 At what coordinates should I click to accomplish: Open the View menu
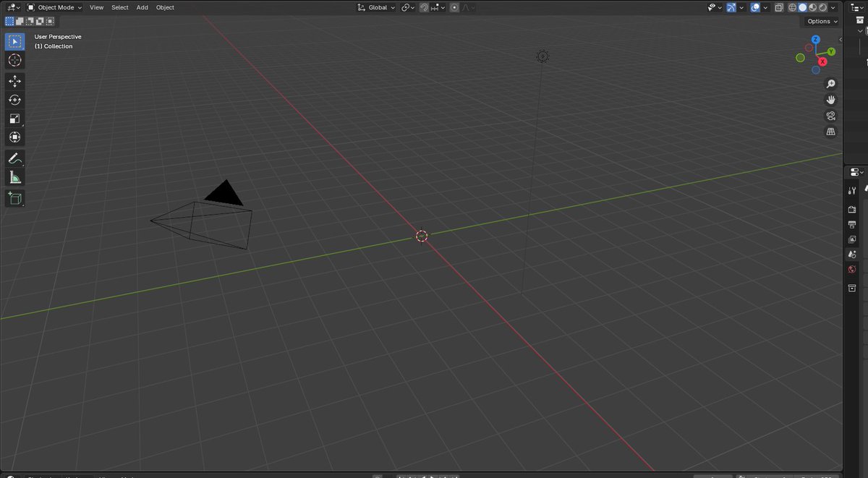click(96, 7)
